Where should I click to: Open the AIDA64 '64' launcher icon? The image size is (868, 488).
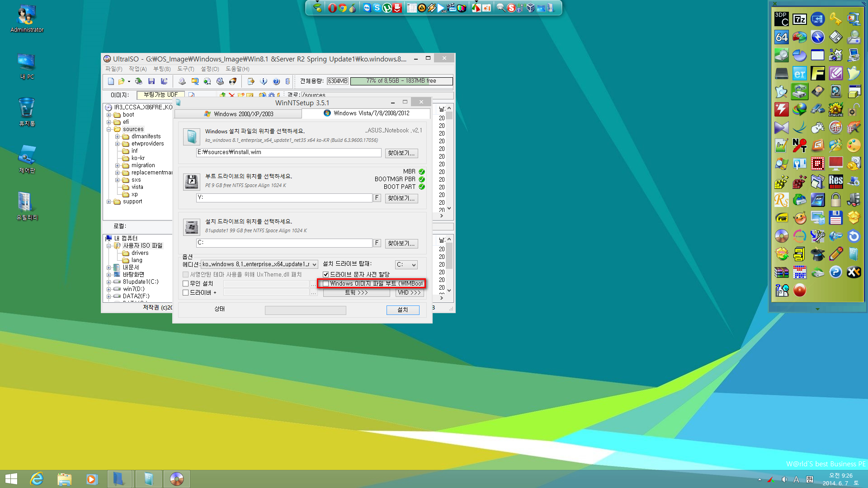(782, 37)
